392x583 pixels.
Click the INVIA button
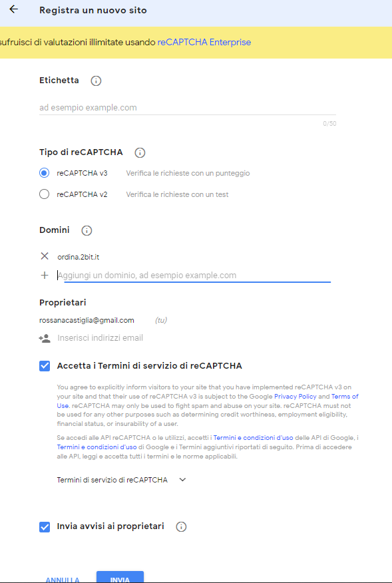click(x=120, y=577)
